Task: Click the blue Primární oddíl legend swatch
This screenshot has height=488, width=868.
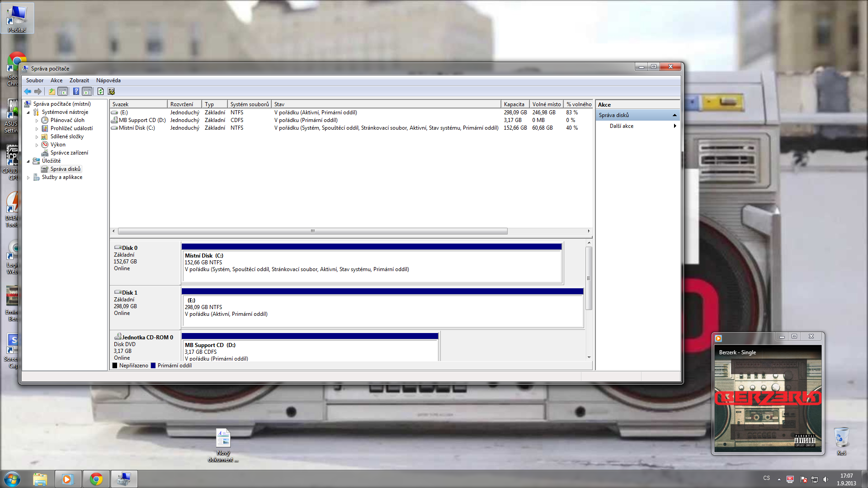Action: [153, 366]
